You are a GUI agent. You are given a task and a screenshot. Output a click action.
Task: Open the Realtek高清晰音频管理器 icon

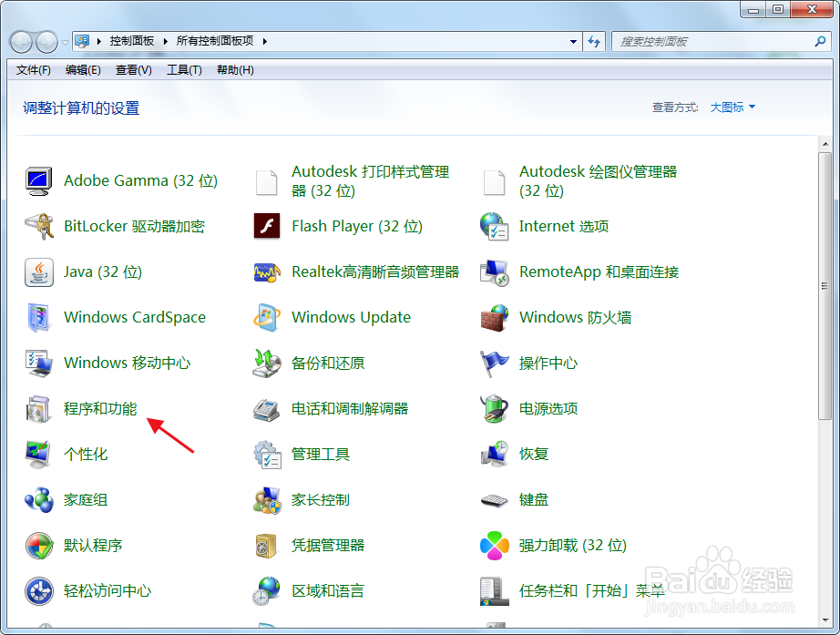coord(267,272)
